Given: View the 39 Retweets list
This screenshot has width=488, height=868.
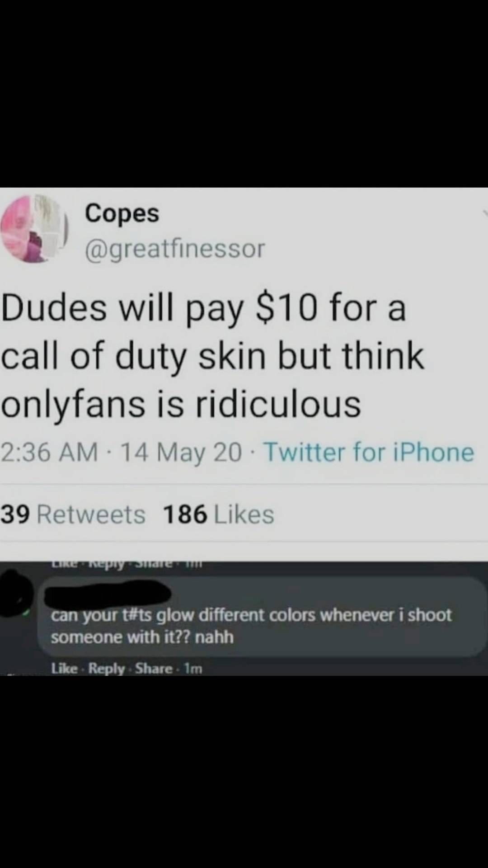Looking at the screenshot, I should (73, 514).
